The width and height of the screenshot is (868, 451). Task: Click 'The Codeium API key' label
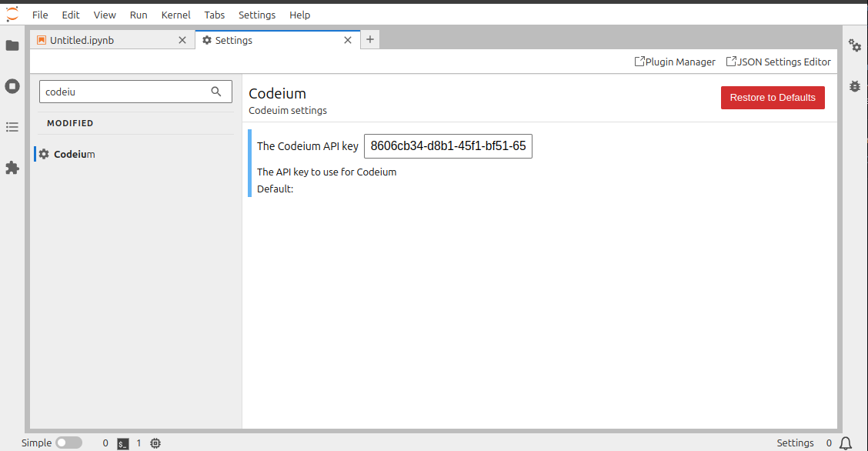point(308,146)
